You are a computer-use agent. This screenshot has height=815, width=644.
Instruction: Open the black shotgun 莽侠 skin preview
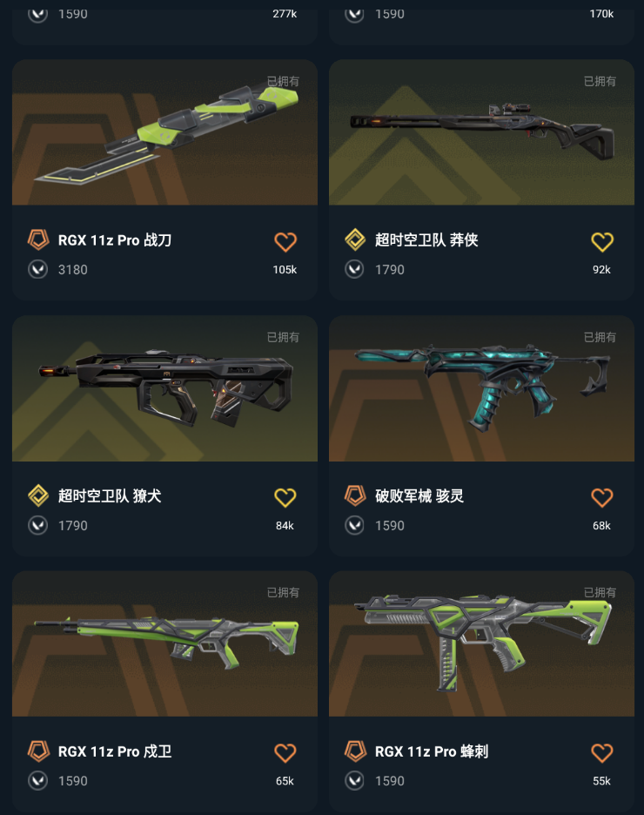481,132
